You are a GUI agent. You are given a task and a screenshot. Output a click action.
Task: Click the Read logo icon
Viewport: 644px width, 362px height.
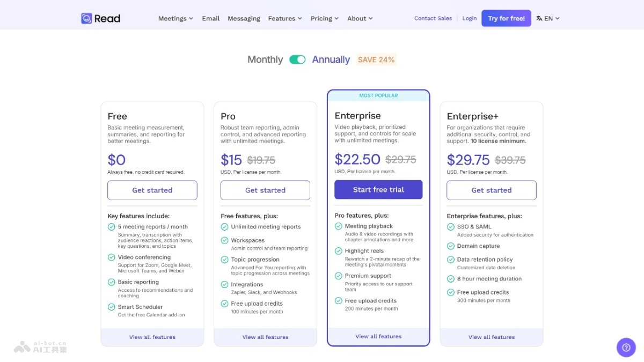[x=86, y=18]
